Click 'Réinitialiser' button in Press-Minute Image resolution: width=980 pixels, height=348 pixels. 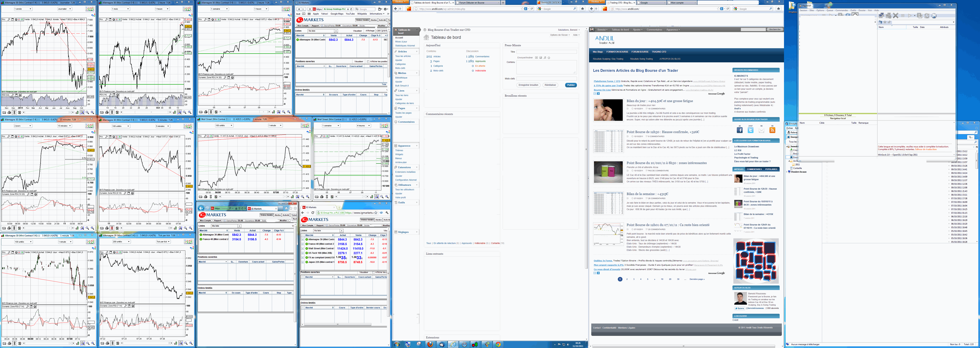click(550, 85)
